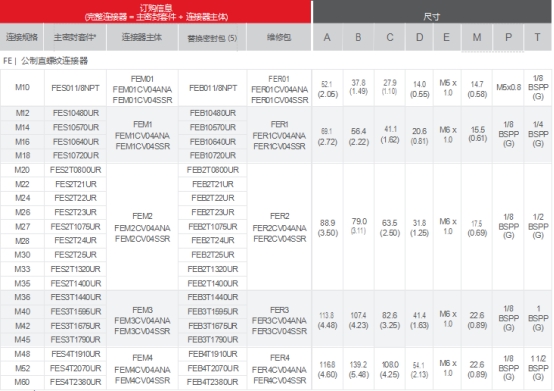
Task: Click the gray dimensions header
Action: pos(432,12)
